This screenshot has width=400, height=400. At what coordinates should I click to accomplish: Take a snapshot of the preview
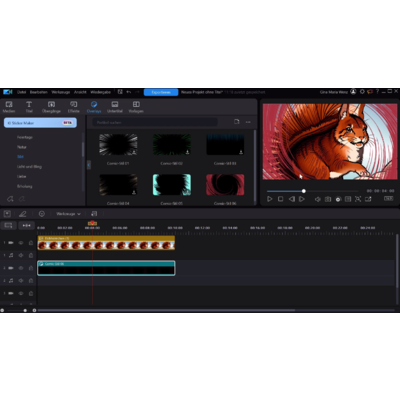click(x=328, y=199)
